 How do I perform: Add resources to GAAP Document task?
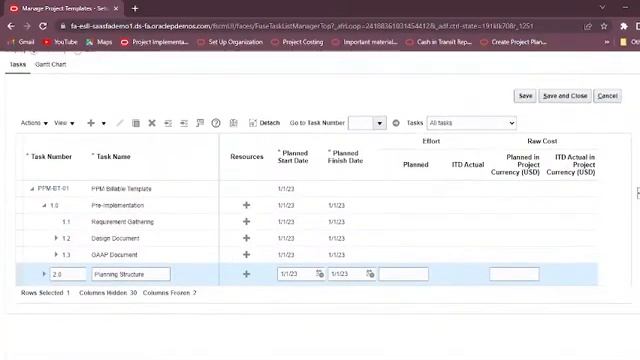[x=246, y=254]
